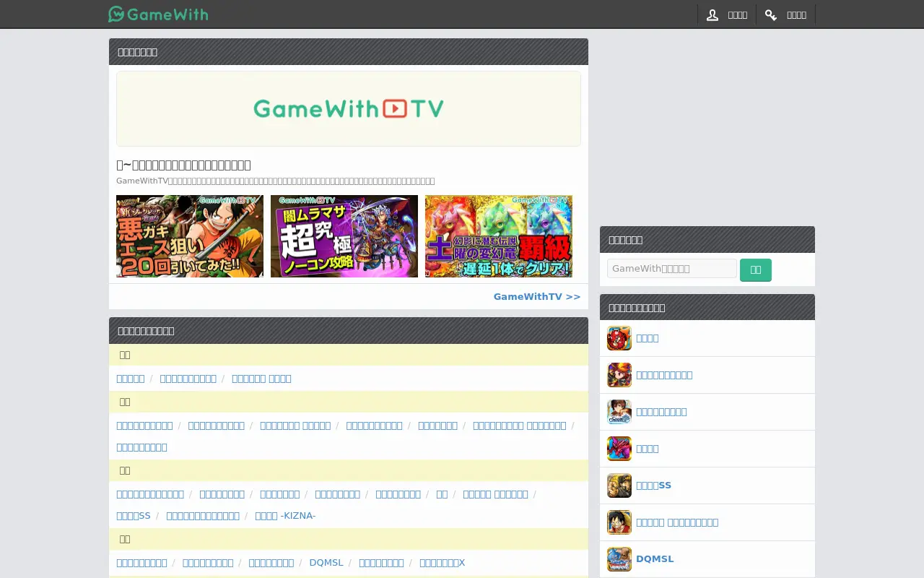924x578 pixels.
Task: Open the game list link ending in 'X'
Action: 443,563
